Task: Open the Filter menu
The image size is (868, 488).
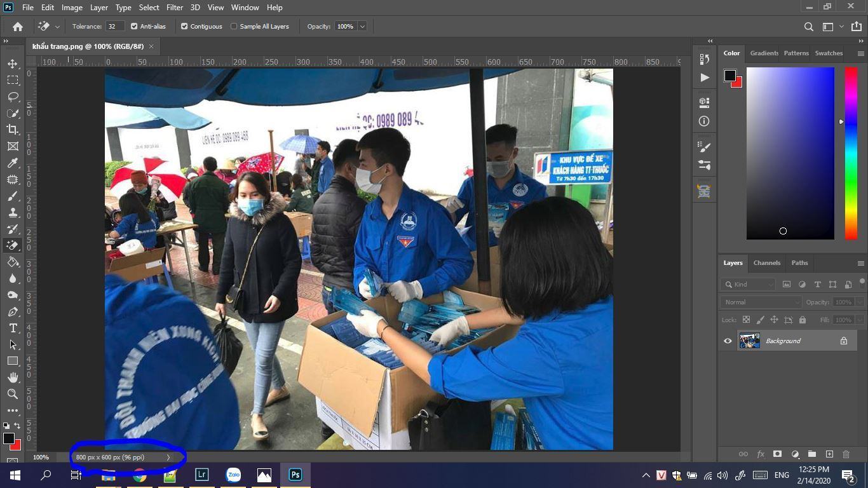Action: pos(174,8)
